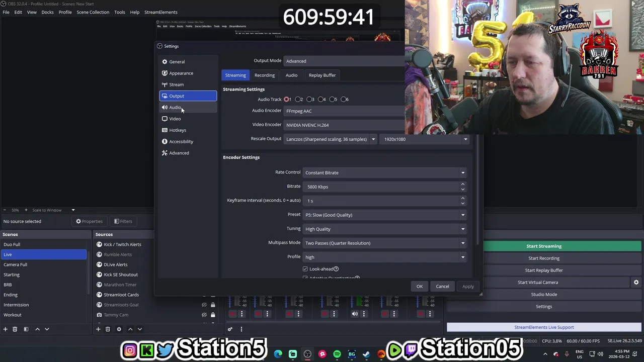Open Advanced Audio Properties gears icon
The width and height of the screenshot is (644, 362).
coord(230,329)
